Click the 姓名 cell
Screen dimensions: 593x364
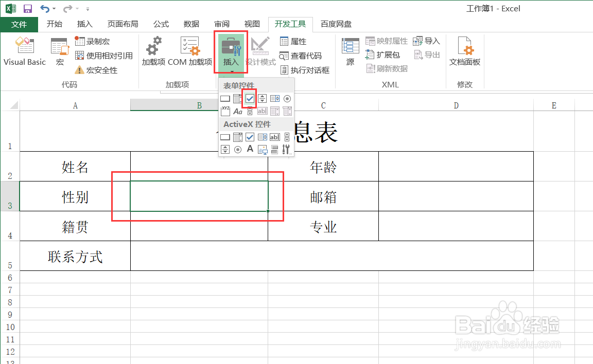[x=75, y=167]
